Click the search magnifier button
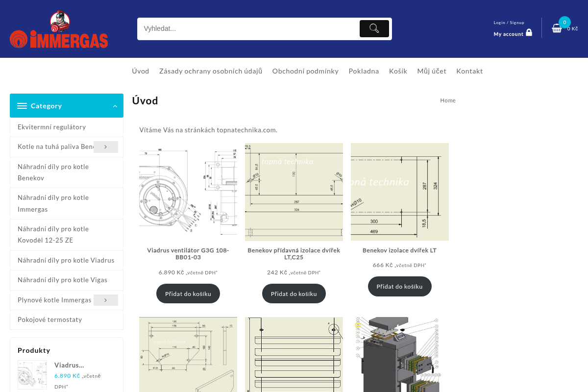The image size is (588, 392). point(374,28)
